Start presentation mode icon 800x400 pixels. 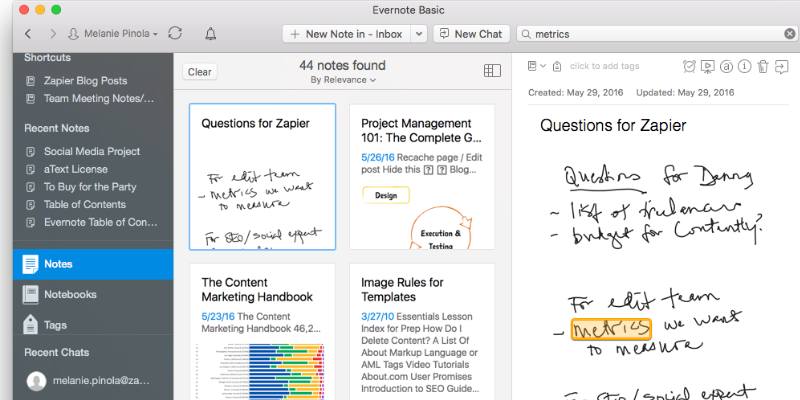coord(708,66)
